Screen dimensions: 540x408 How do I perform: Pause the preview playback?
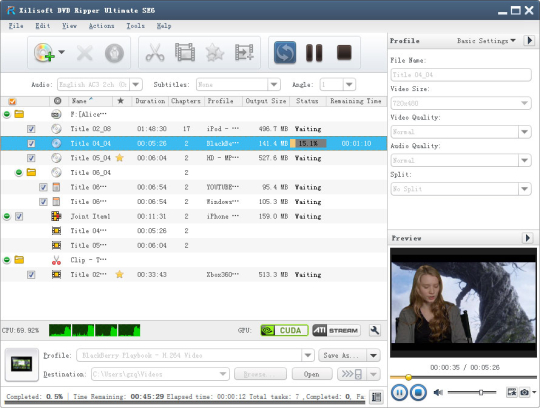click(x=399, y=393)
